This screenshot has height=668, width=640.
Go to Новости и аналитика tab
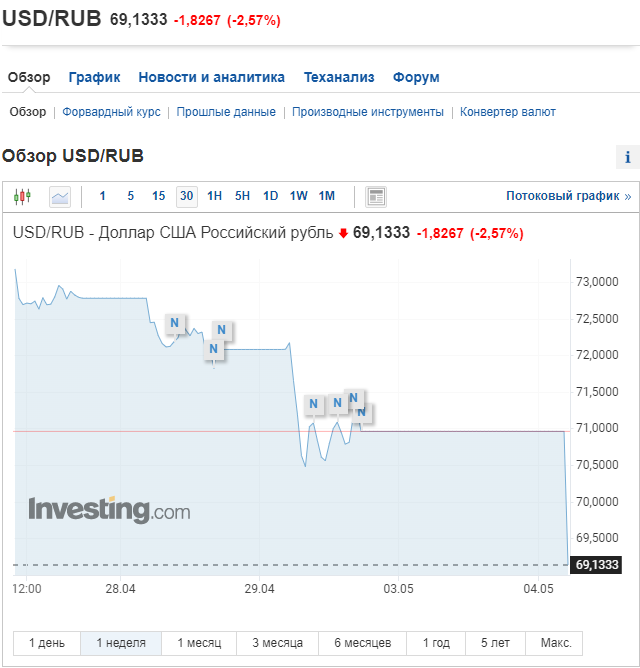tap(211, 77)
